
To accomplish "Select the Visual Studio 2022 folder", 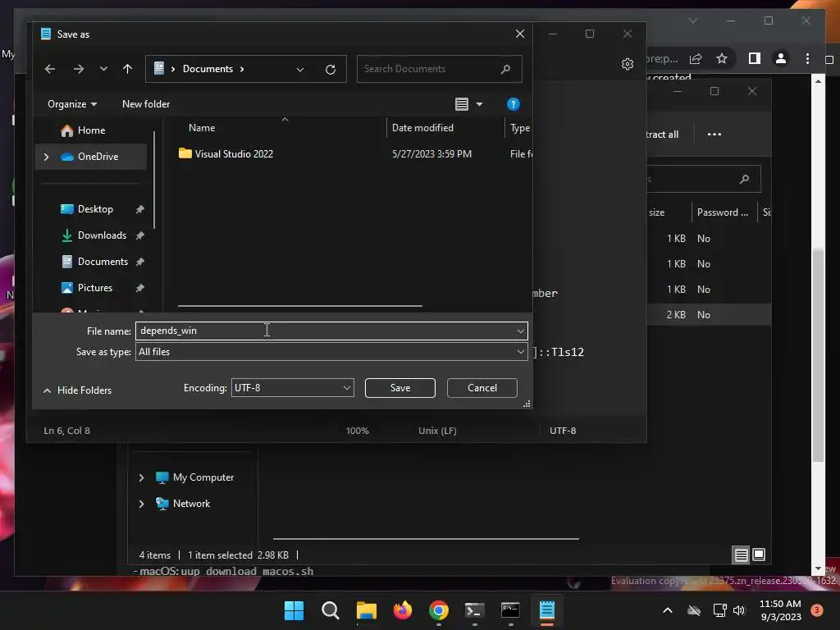I will point(234,153).
